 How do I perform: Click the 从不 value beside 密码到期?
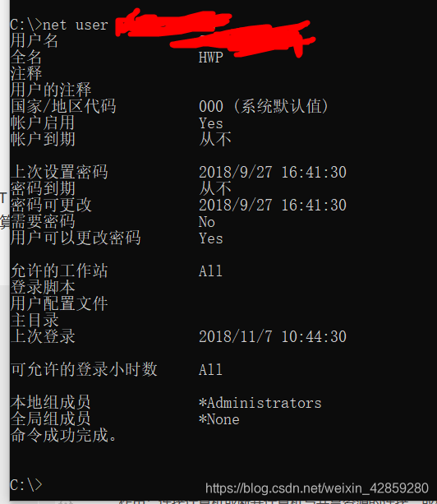[215, 188]
